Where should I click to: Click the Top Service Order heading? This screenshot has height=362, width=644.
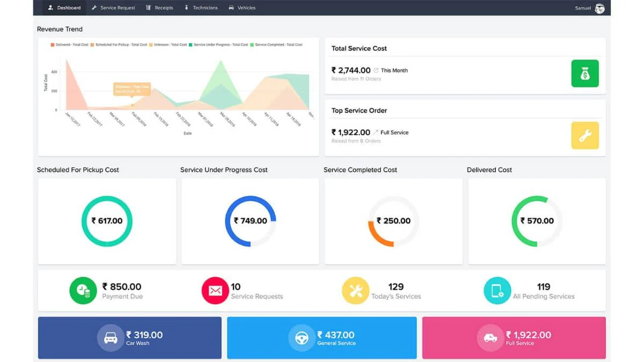tap(359, 110)
